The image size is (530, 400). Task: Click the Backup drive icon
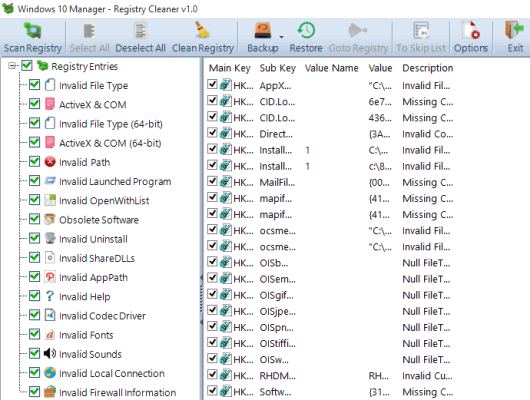(x=263, y=30)
